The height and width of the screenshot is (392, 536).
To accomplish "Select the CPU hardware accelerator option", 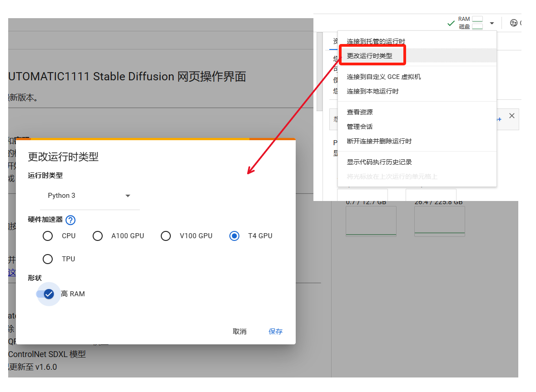I will point(48,236).
